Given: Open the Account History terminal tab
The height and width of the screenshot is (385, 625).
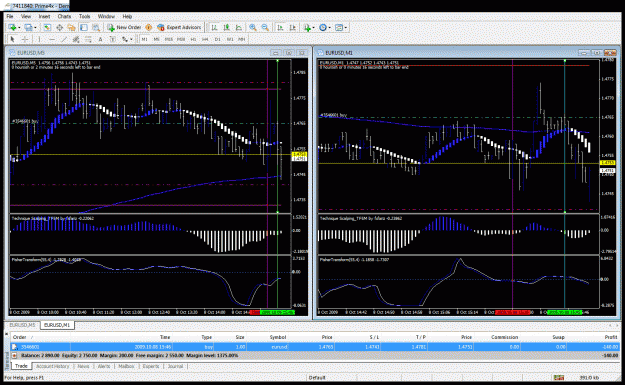Looking at the screenshot, I should (52, 366).
